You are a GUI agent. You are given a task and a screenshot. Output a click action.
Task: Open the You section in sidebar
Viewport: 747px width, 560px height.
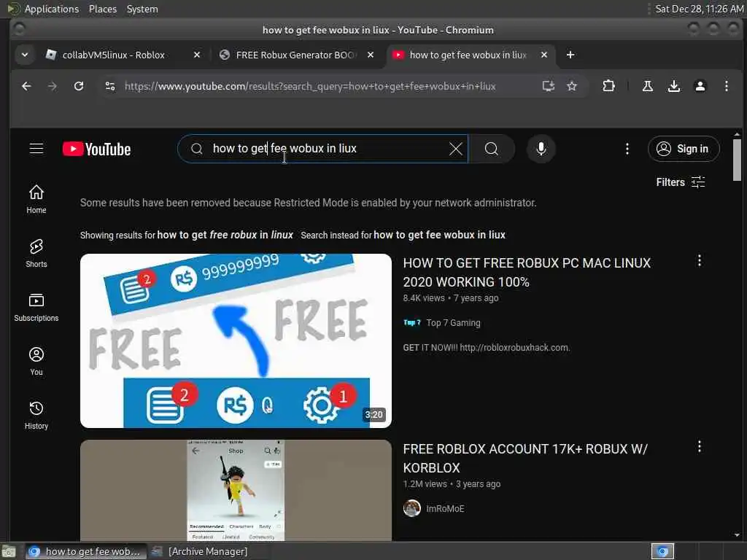[x=36, y=362]
